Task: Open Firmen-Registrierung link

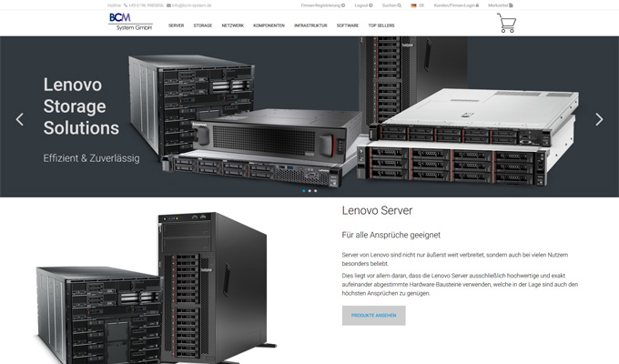Action: pyautogui.click(x=322, y=5)
